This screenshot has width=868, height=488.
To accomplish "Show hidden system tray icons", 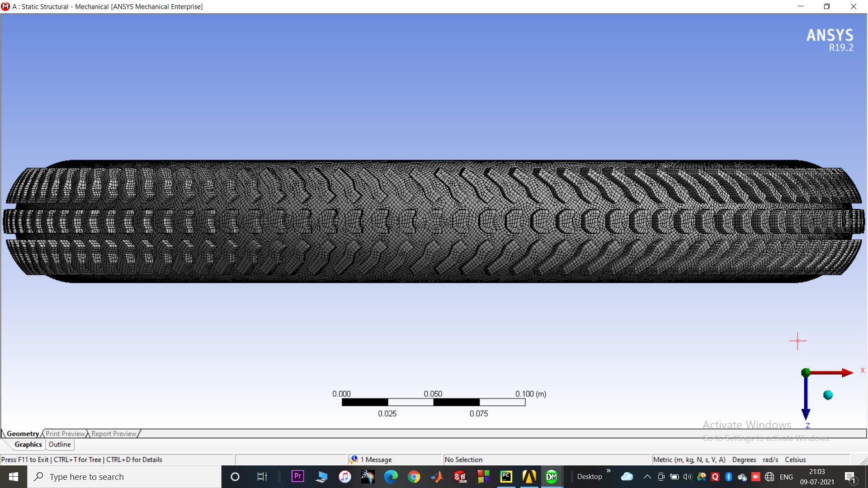I will pyautogui.click(x=647, y=477).
